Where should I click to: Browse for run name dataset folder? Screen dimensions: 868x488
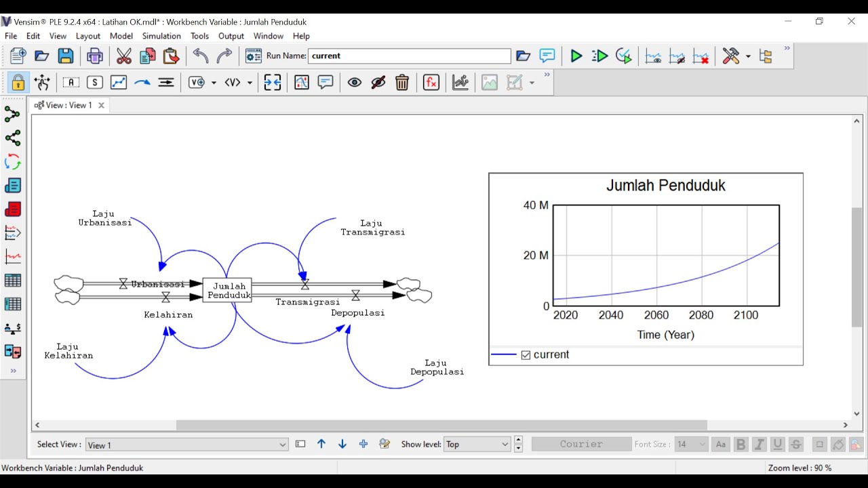(x=523, y=56)
